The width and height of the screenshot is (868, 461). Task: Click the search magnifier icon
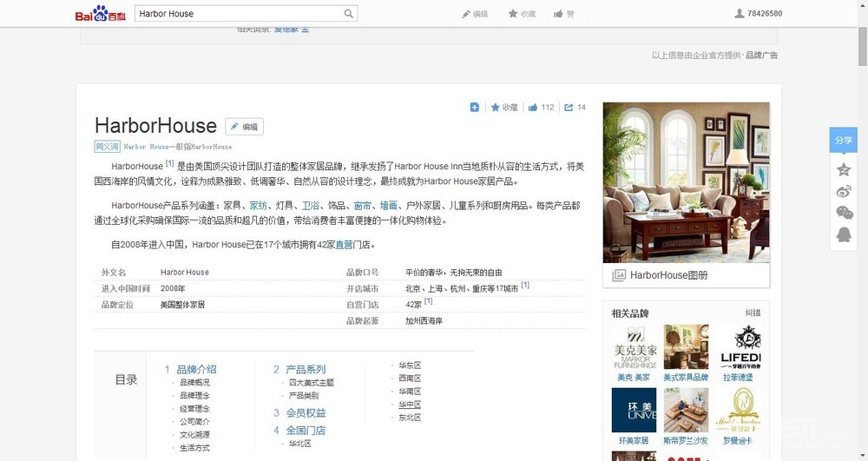pos(349,13)
